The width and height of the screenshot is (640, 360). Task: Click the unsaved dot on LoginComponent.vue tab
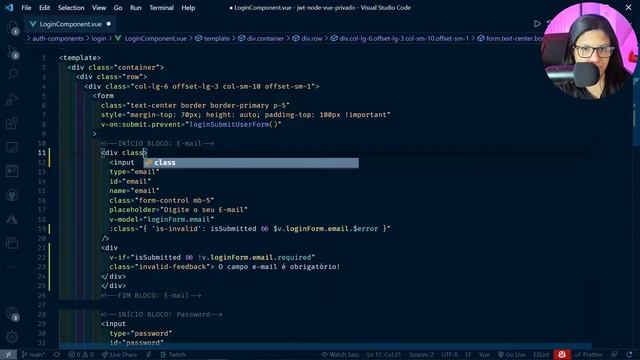[x=109, y=24]
